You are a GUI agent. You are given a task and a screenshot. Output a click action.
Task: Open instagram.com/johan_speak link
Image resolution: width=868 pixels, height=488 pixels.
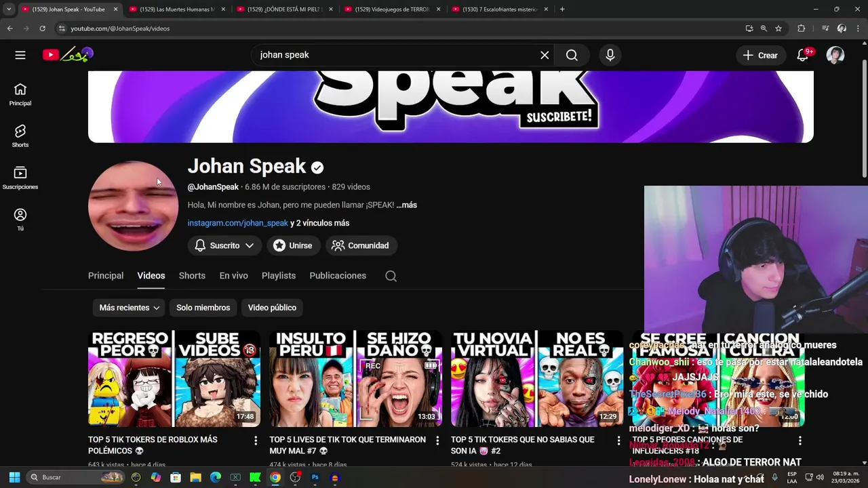pyautogui.click(x=238, y=223)
